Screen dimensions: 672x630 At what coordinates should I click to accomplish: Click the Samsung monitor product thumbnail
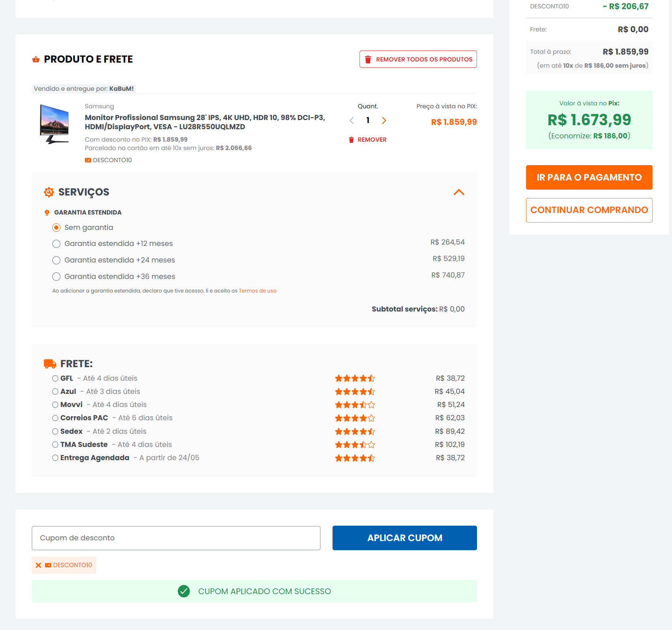[x=55, y=124]
